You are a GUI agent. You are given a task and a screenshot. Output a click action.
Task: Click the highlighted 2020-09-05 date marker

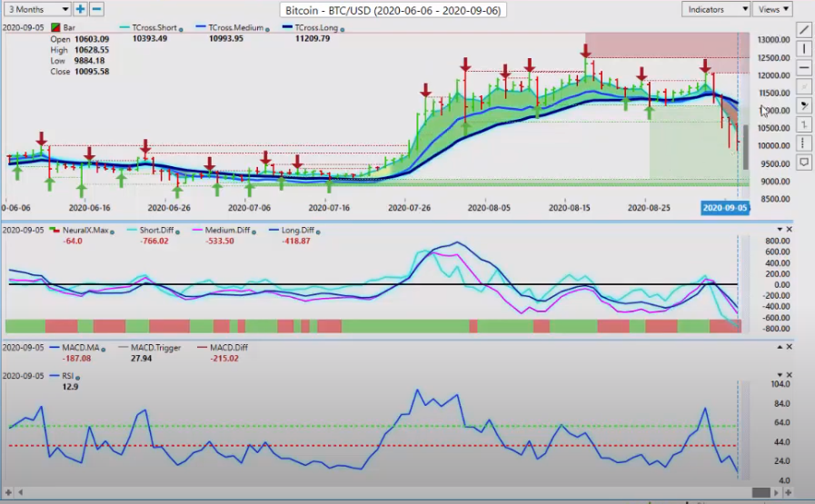(x=724, y=208)
